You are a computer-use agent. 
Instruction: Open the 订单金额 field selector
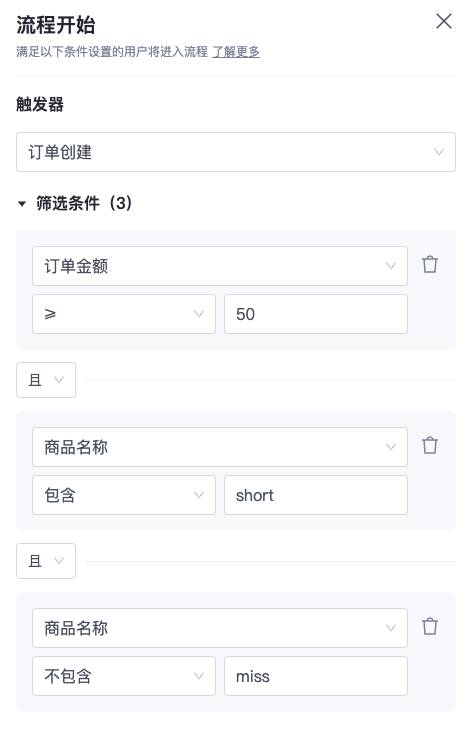click(220, 266)
